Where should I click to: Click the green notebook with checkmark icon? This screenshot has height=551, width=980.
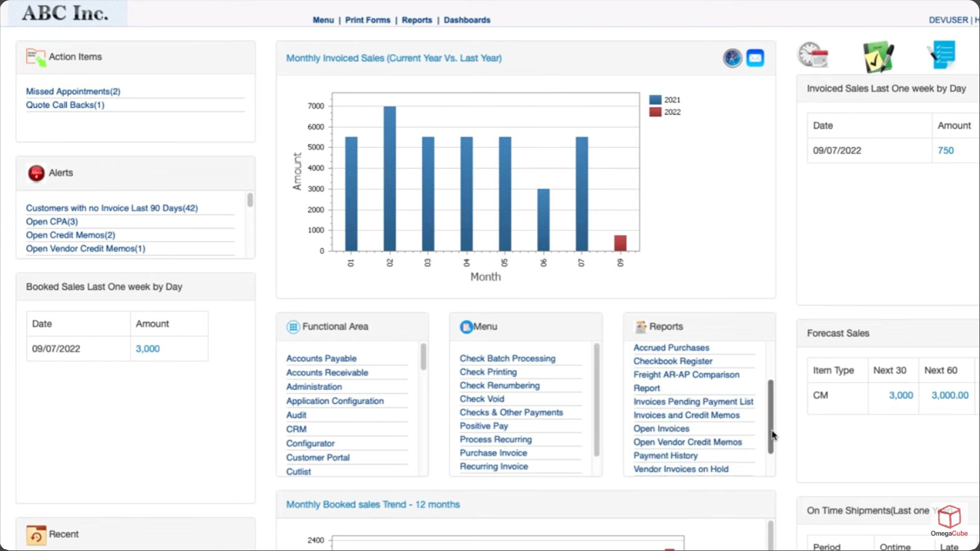coord(878,57)
